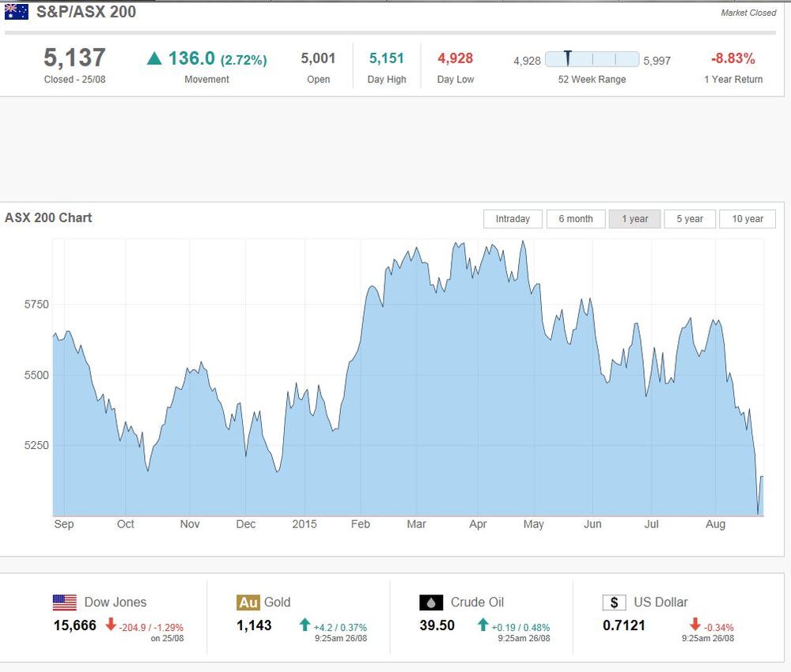Click the green up arrow next to Crude Oil change

(x=483, y=624)
